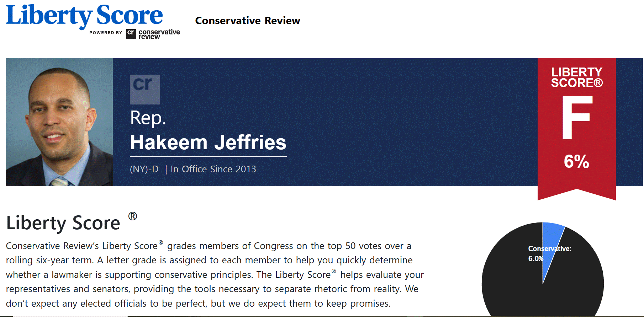644x317 pixels.
Task: Click the large F grade letter
Action: point(577,117)
